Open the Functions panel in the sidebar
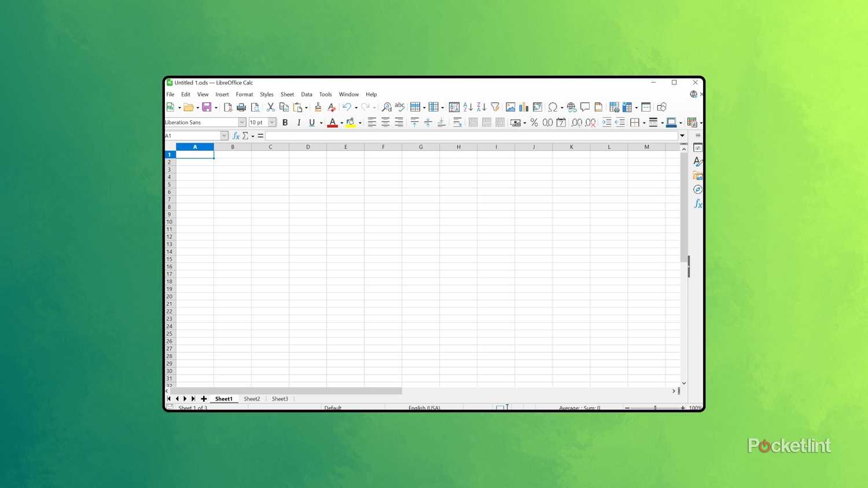Screen dimensions: 868x488 (x=698, y=204)
